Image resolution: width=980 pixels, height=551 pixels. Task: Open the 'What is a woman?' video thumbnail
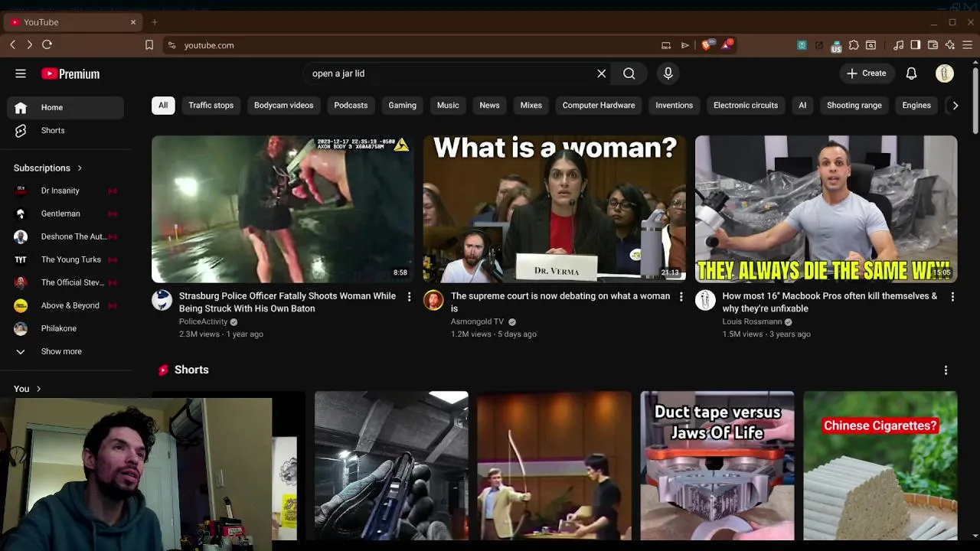pyautogui.click(x=554, y=209)
